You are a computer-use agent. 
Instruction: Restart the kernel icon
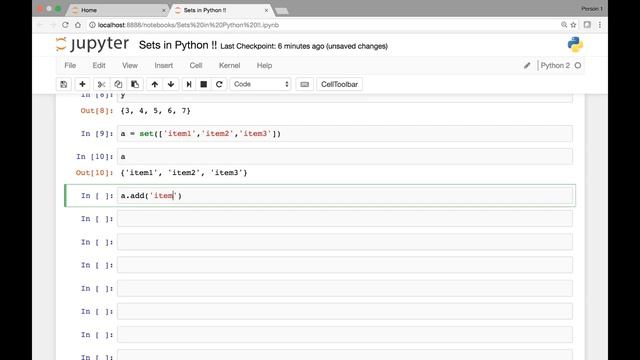pyautogui.click(x=219, y=84)
